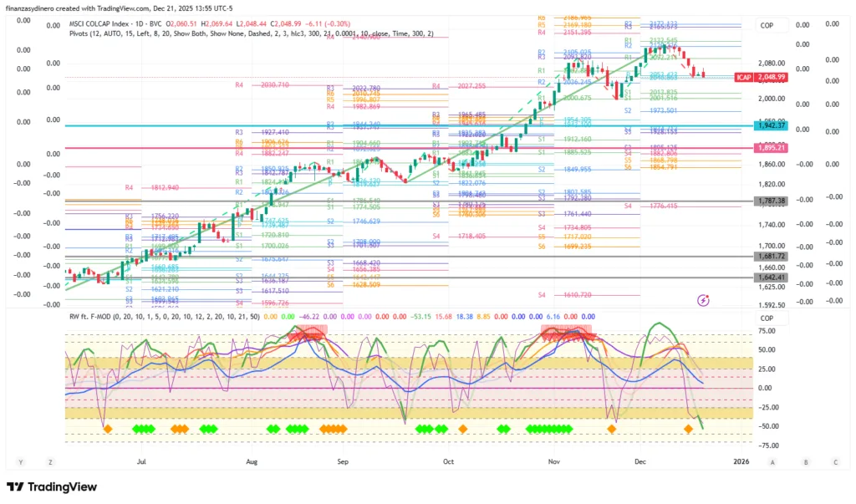Open the COP currency selector on price pane
856x504 pixels.
[x=767, y=26]
